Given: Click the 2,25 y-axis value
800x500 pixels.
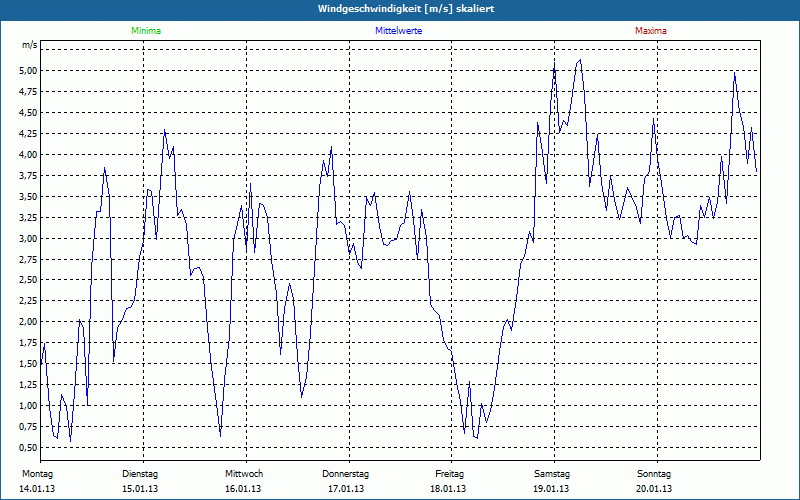Looking at the screenshot, I should point(29,301).
